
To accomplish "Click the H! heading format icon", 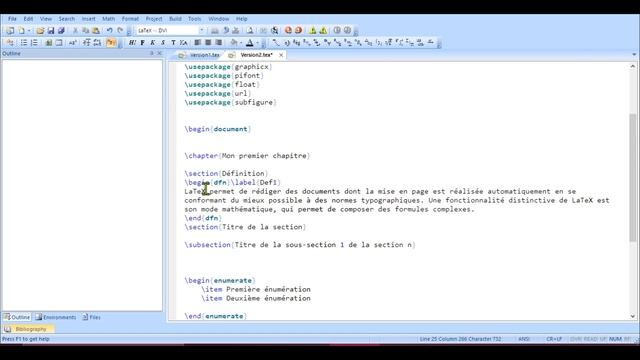I will pos(132,42).
